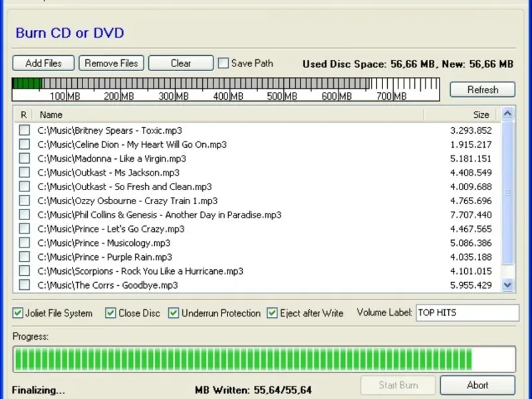This screenshot has width=532, height=399.
Task: Click the size value 3.293.852
Action: point(471,130)
